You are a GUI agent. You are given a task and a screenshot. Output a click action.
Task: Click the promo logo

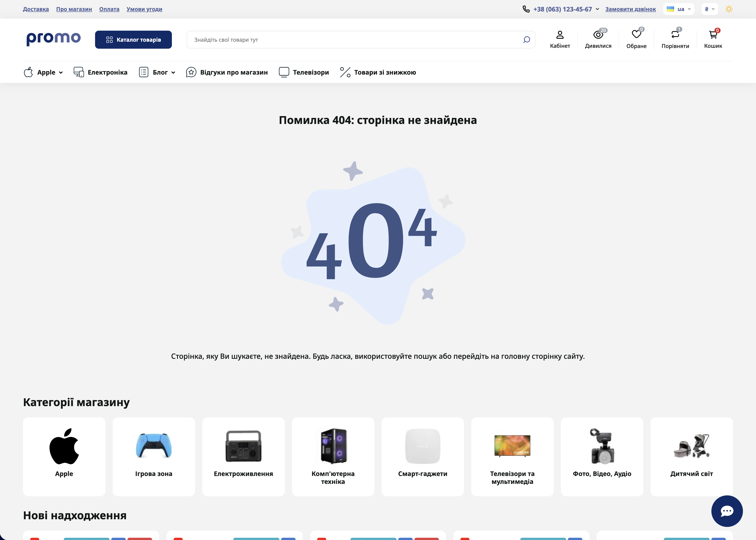tap(54, 39)
